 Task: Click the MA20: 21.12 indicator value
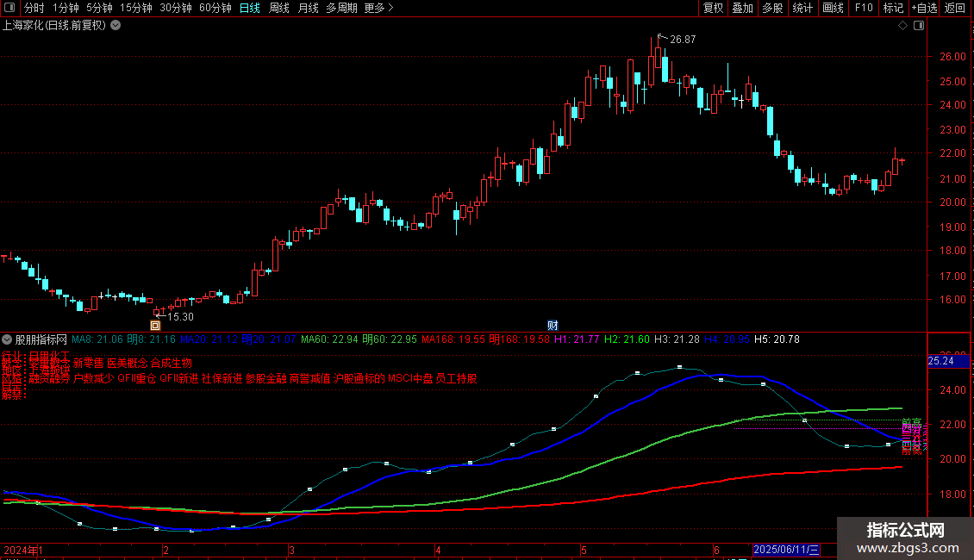(x=209, y=339)
